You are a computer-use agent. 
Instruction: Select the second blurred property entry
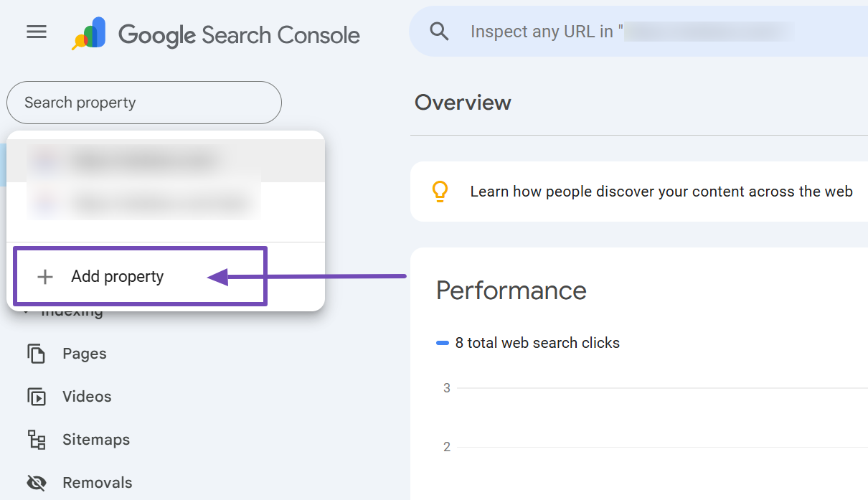coord(166,204)
